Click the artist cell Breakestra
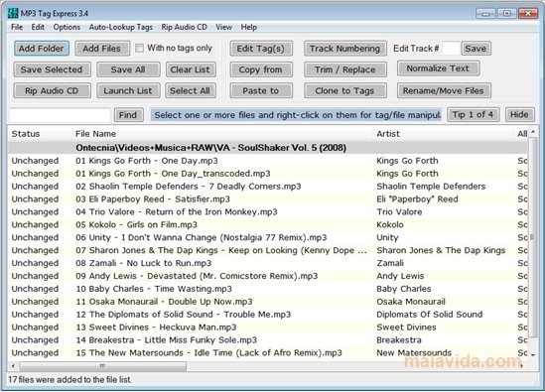 (x=399, y=340)
